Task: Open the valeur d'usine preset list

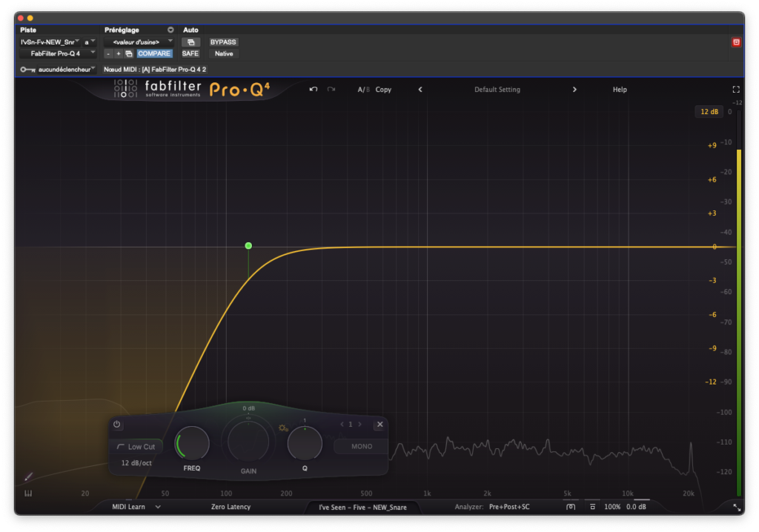Action: coord(139,42)
